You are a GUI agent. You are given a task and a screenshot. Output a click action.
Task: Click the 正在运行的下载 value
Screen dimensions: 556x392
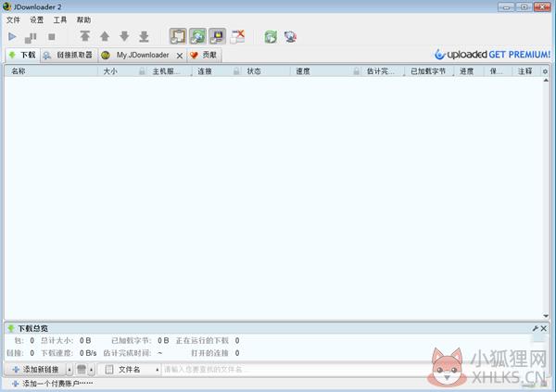coord(237,340)
